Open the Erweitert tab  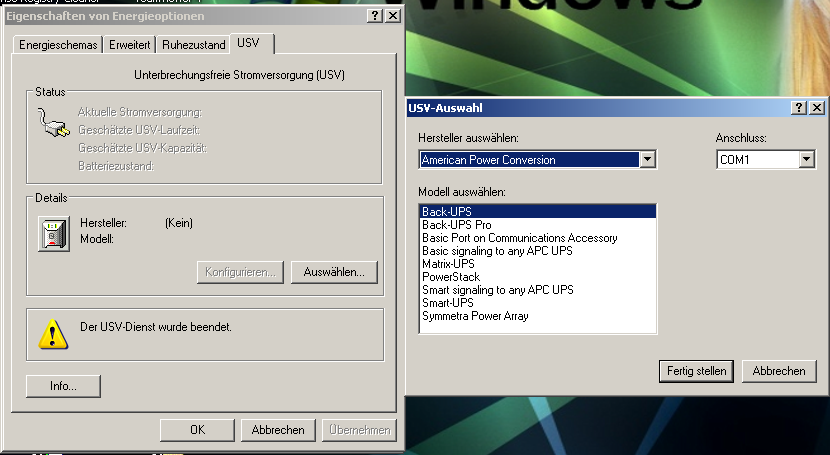(130, 45)
